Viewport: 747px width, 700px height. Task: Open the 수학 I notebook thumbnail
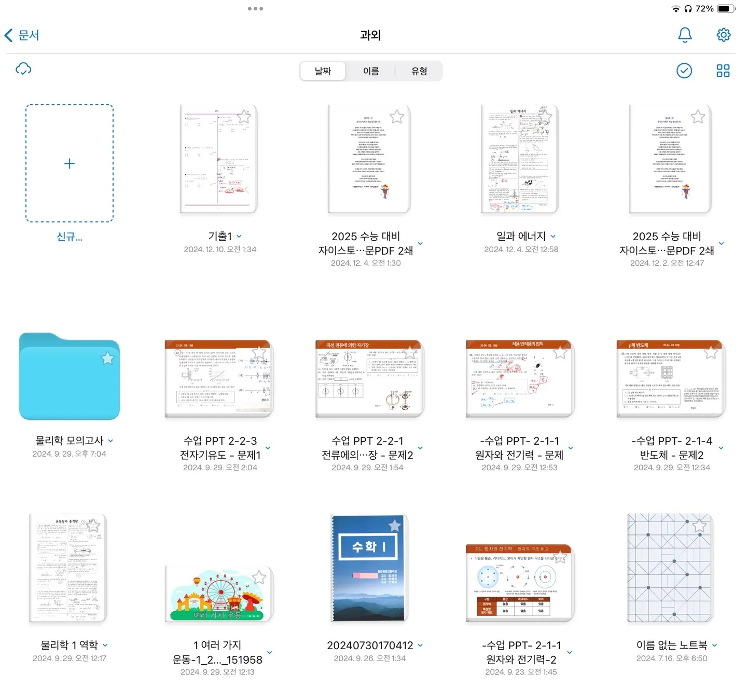tap(368, 568)
